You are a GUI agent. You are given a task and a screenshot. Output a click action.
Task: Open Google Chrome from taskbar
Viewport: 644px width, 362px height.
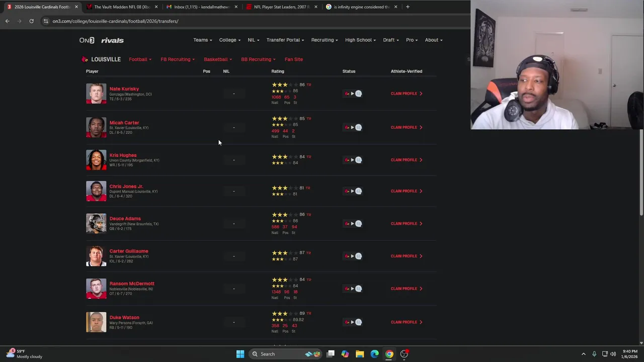tap(389, 354)
